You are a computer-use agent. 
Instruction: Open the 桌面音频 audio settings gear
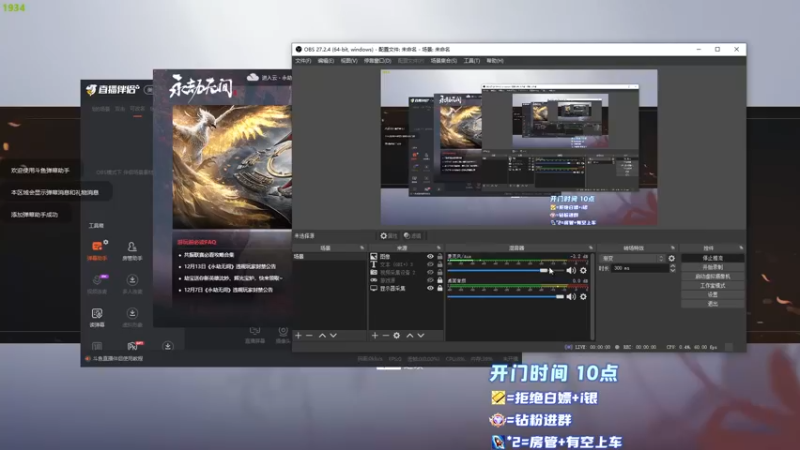583,296
